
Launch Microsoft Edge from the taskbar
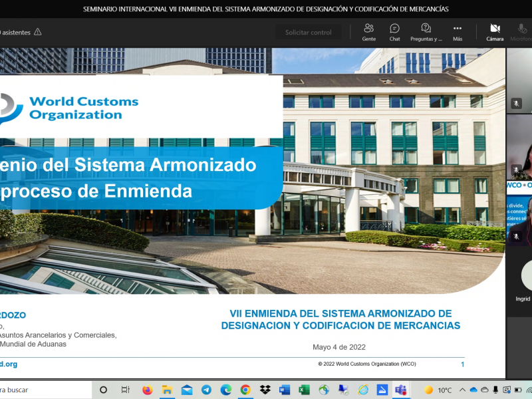coord(226,390)
